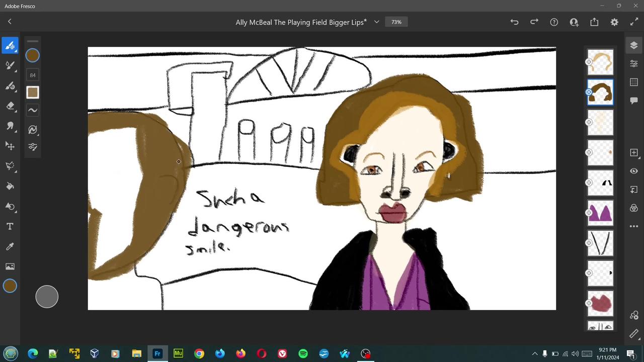The height and width of the screenshot is (362, 644).
Task: Switch to Adobe Muse in the taskbar
Action: tap(178, 353)
